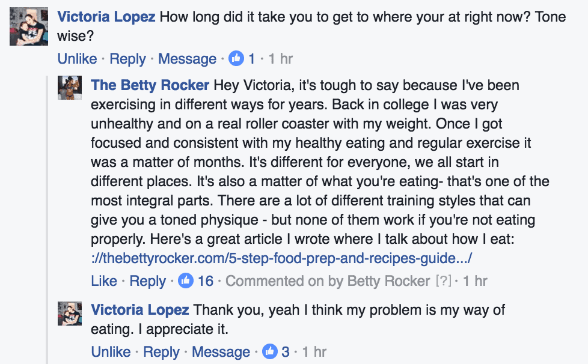
Task: Open Victoria Lopez's avatar on her reply
Action: (70, 314)
